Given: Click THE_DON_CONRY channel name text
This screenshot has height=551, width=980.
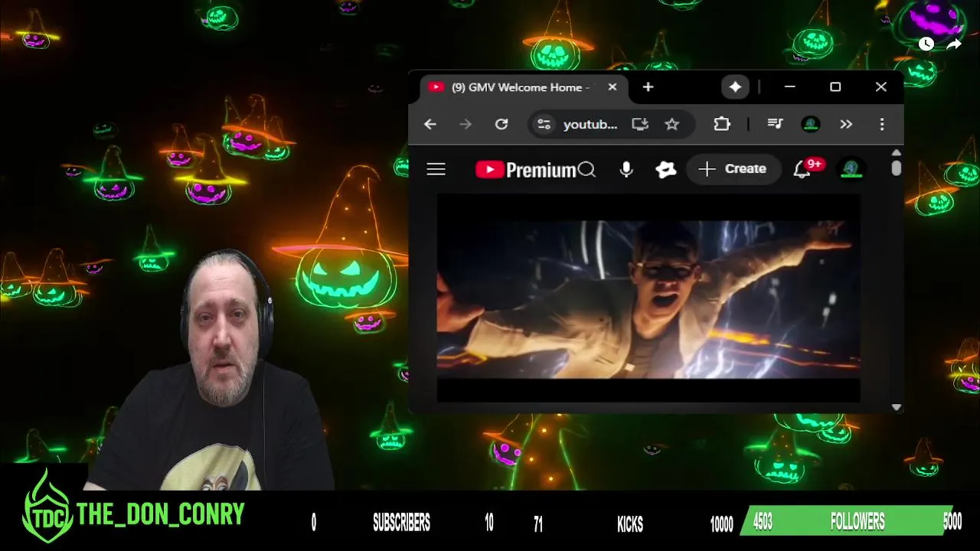Looking at the screenshot, I should [x=161, y=515].
